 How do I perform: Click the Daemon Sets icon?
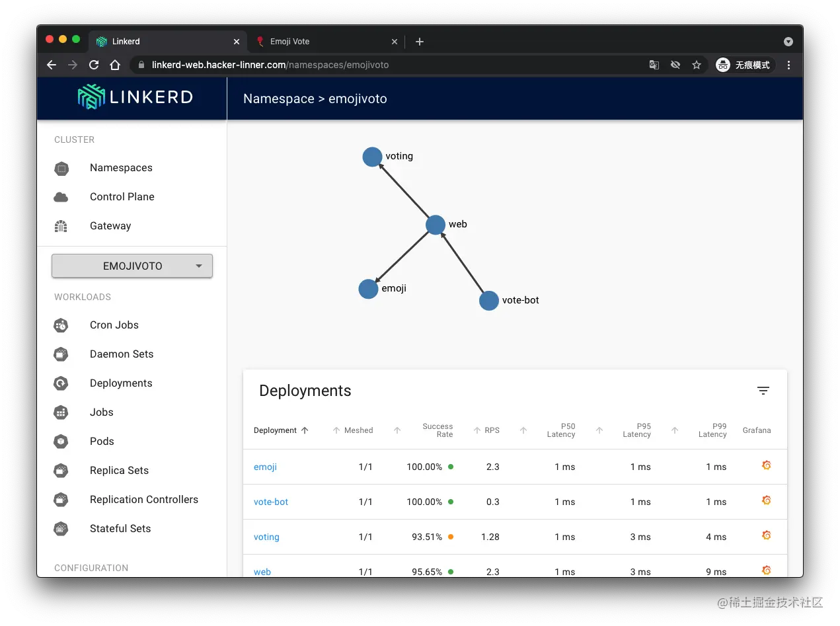[61, 354]
